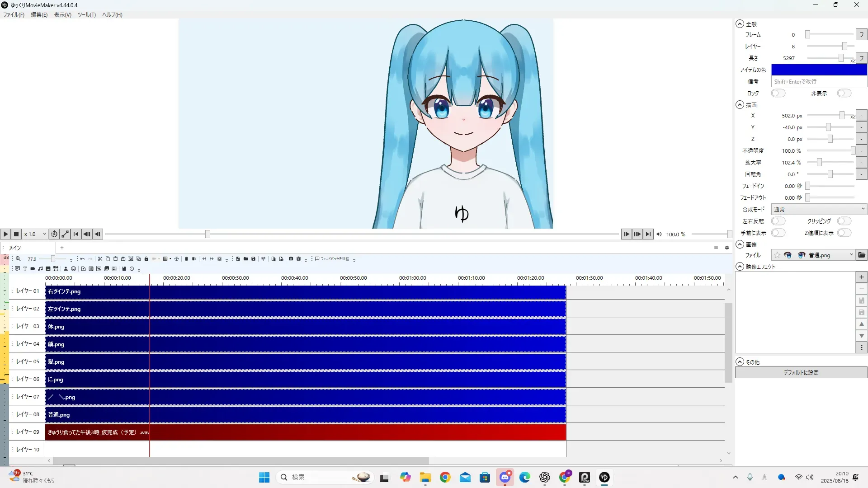Click the アイテムの色 blue color swatch

pyautogui.click(x=818, y=70)
